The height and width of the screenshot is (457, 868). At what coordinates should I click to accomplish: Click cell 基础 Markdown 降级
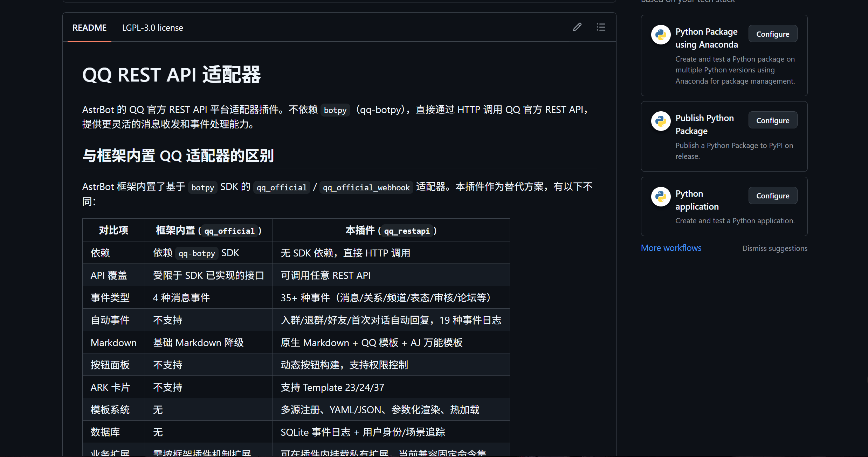click(x=208, y=342)
